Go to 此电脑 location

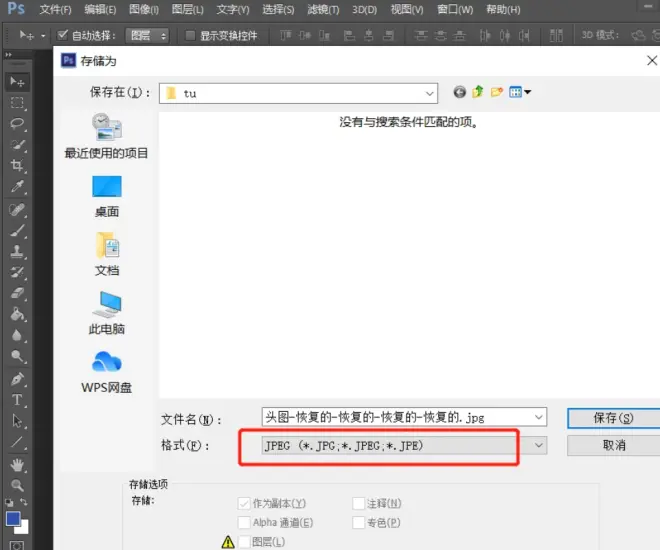click(x=106, y=314)
